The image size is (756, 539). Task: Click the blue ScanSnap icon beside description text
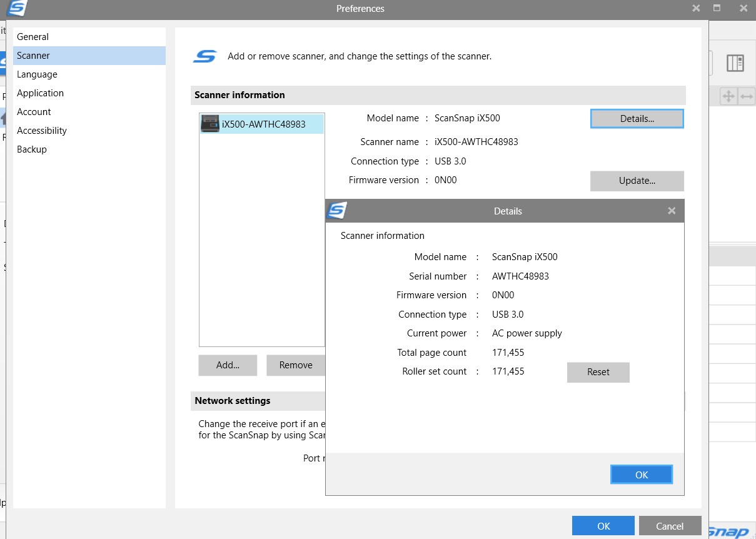click(x=204, y=56)
